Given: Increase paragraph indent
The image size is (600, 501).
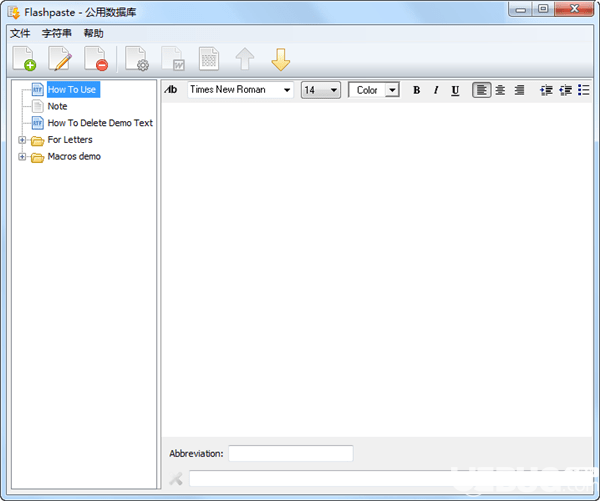Looking at the screenshot, I should pos(546,90).
